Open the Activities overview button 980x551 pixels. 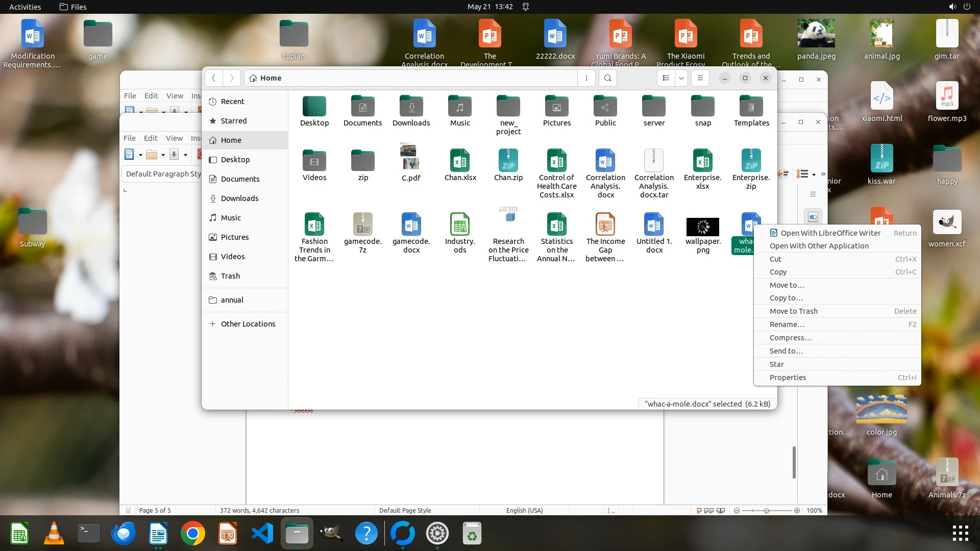pyautogui.click(x=25, y=7)
